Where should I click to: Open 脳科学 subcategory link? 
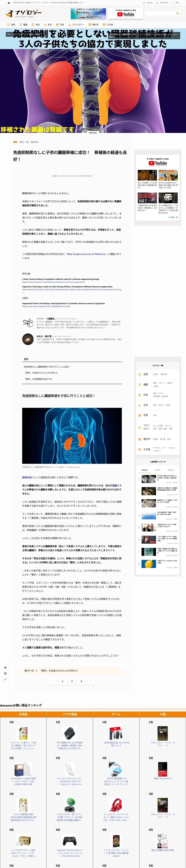170,383
